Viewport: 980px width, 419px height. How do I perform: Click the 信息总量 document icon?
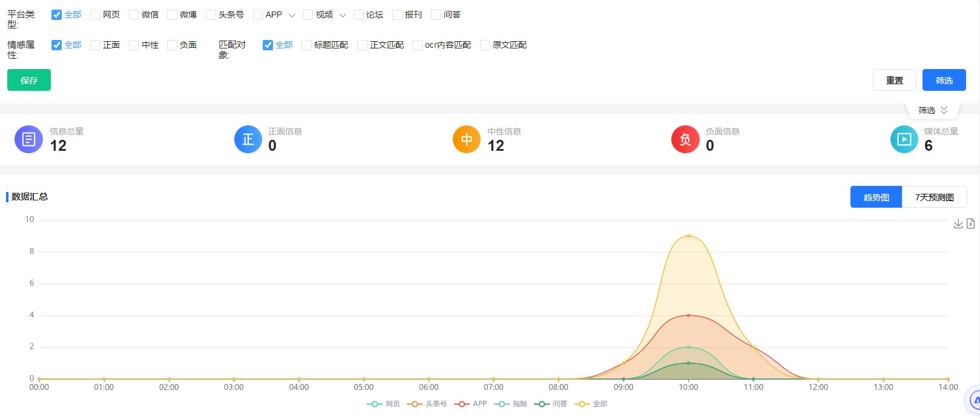tap(28, 139)
